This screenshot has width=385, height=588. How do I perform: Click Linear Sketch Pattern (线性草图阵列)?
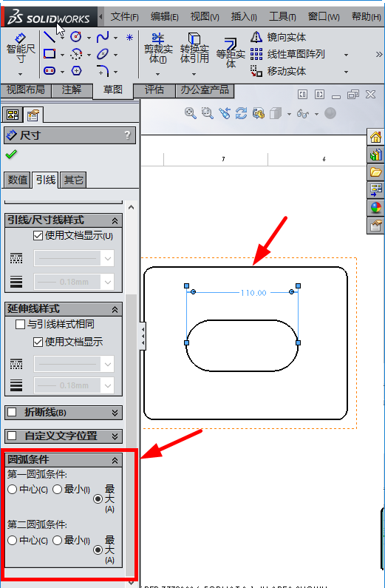point(287,55)
